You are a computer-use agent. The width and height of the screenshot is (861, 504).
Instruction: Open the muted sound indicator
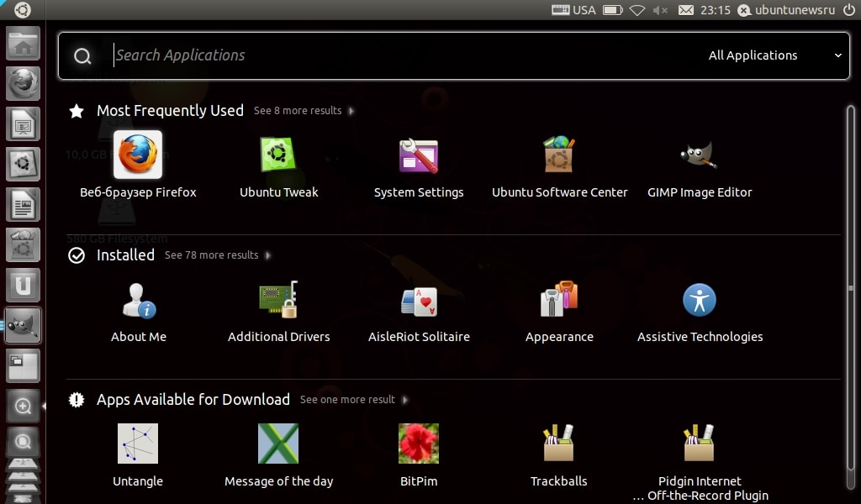661,10
